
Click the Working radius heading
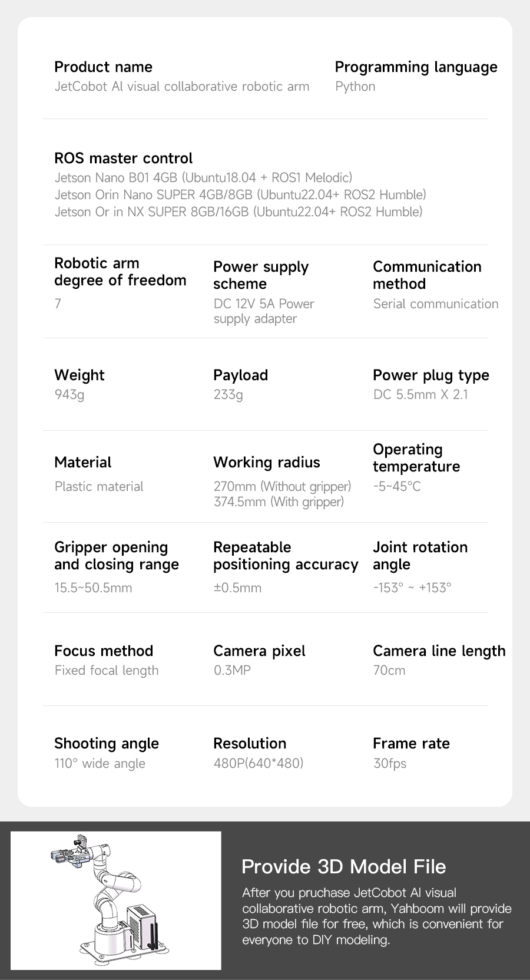point(267,463)
